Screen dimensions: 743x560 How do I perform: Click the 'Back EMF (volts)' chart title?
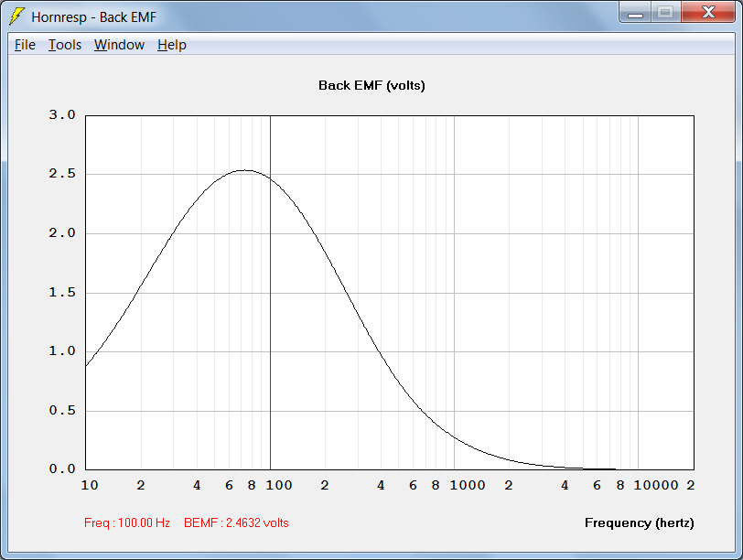click(x=371, y=85)
